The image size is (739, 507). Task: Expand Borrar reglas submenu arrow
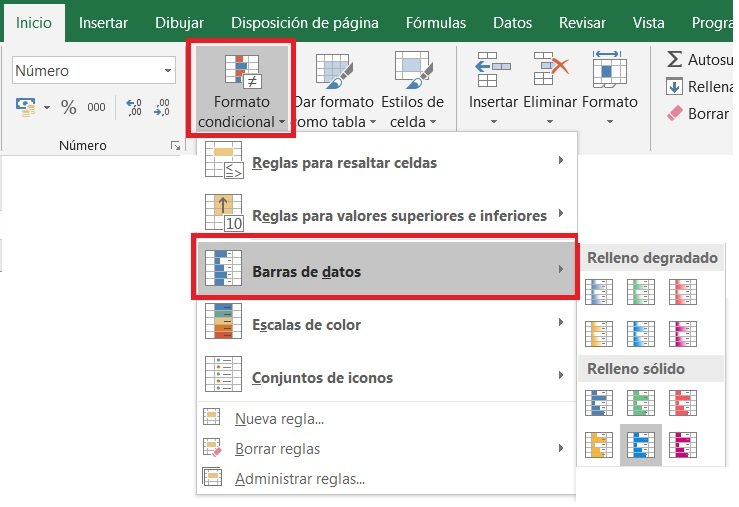tap(560, 448)
